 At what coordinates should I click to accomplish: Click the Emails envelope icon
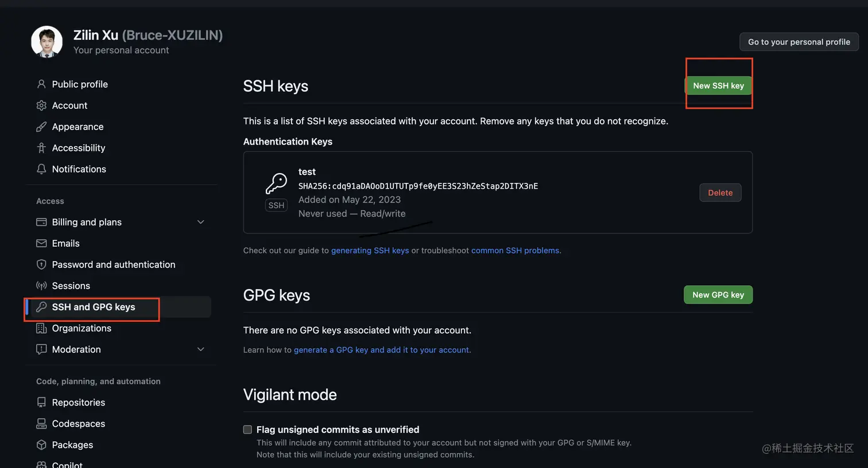pos(41,243)
